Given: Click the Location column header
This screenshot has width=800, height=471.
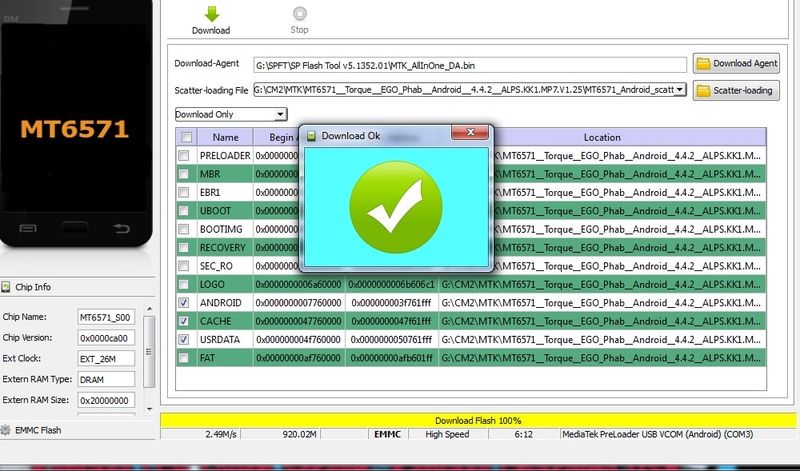Looking at the screenshot, I should coord(602,137).
